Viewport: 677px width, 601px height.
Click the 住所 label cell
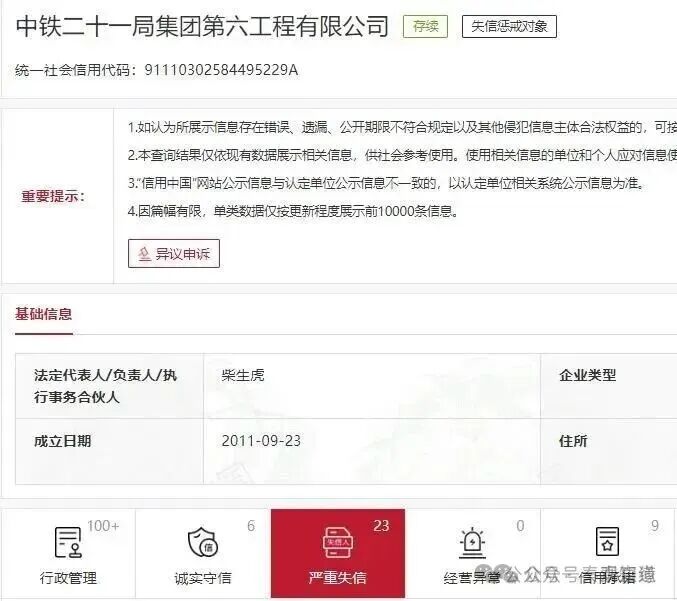(x=609, y=451)
